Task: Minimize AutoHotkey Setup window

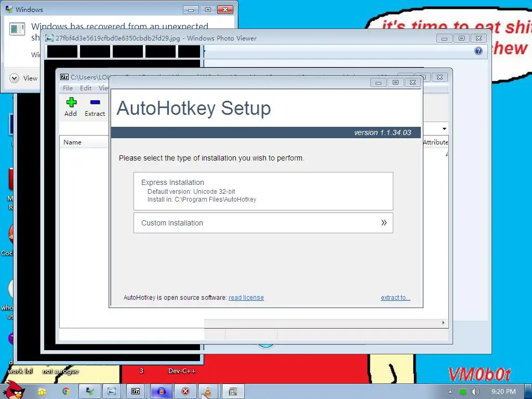Action: click(x=378, y=83)
